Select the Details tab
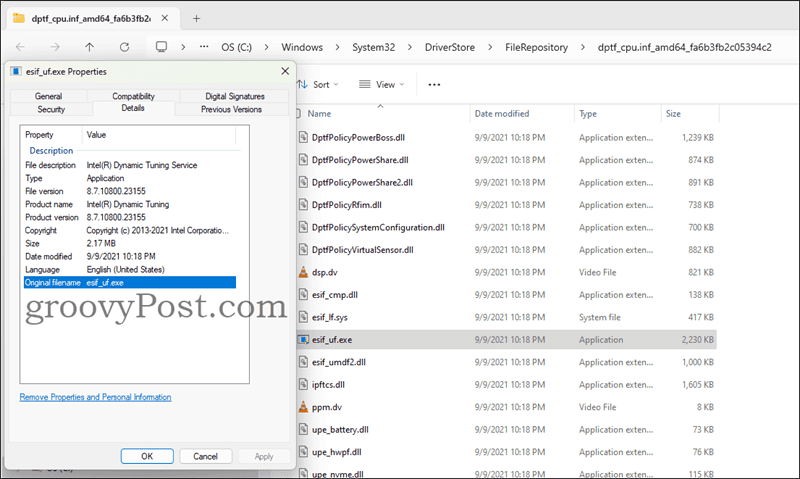This screenshot has width=800, height=479. [133, 108]
